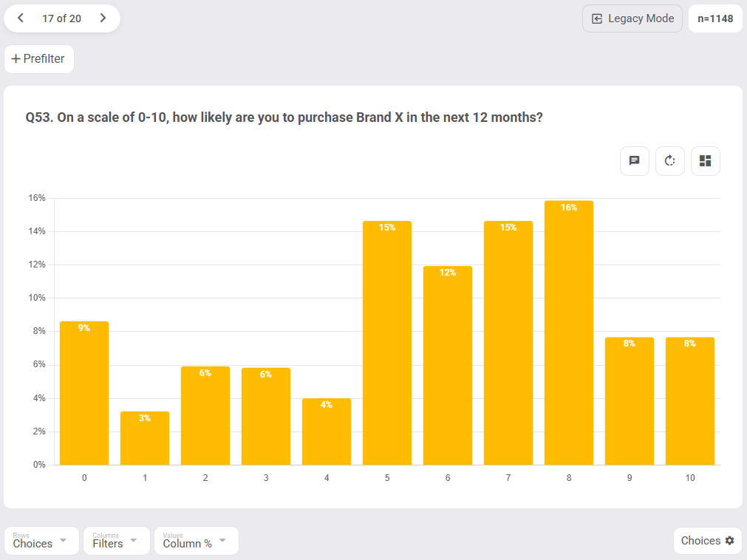
Task: Click the 12% bar for score 6
Action: click(x=448, y=365)
